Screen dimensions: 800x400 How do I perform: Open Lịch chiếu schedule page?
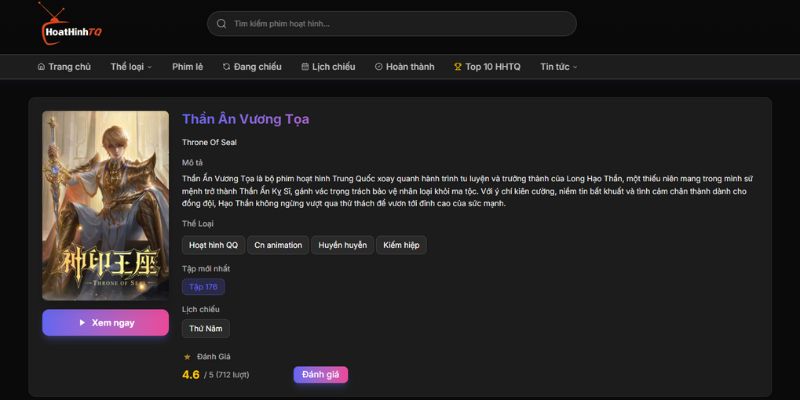(x=328, y=67)
